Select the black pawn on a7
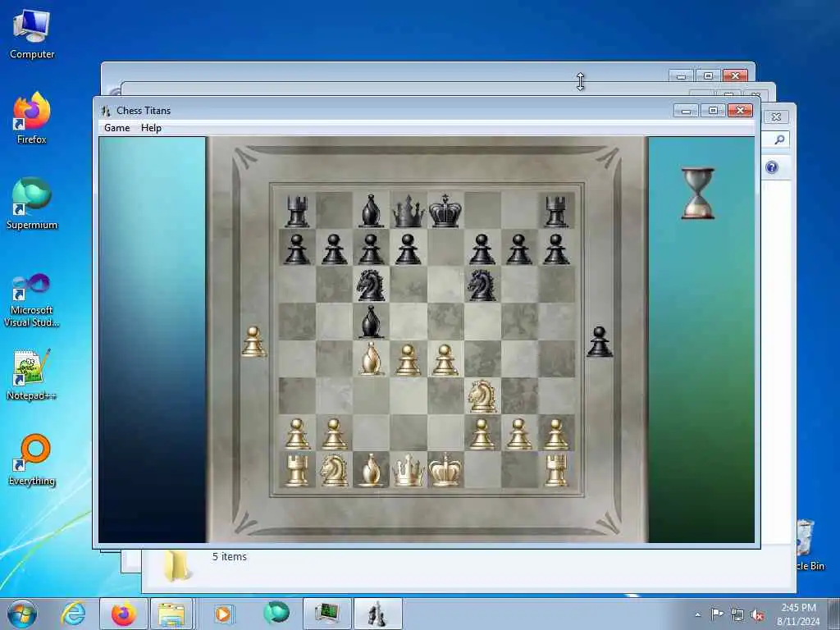 click(297, 249)
